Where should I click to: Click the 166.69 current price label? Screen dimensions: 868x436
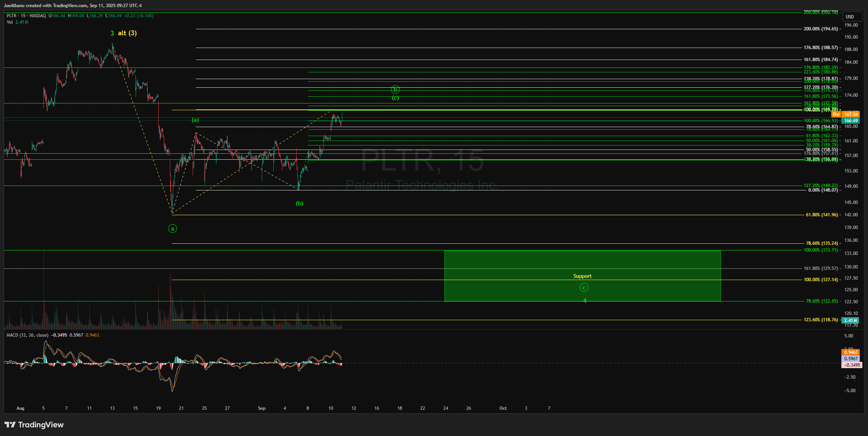coord(850,121)
